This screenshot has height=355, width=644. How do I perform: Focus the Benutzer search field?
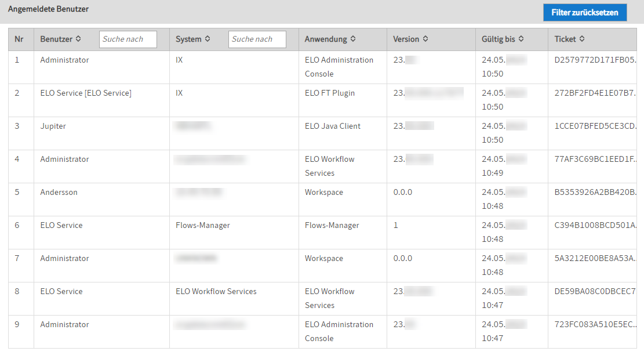point(128,39)
